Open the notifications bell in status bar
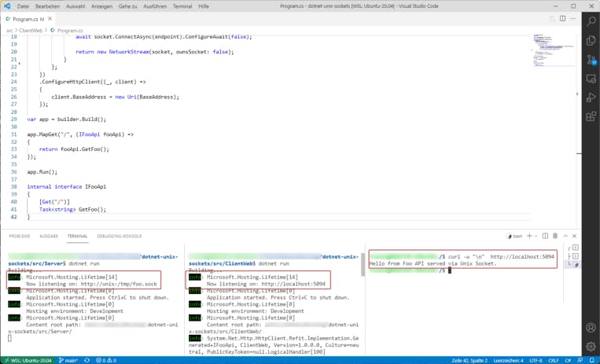The height and width of the screenshot is (364, 600). [592, 360]
